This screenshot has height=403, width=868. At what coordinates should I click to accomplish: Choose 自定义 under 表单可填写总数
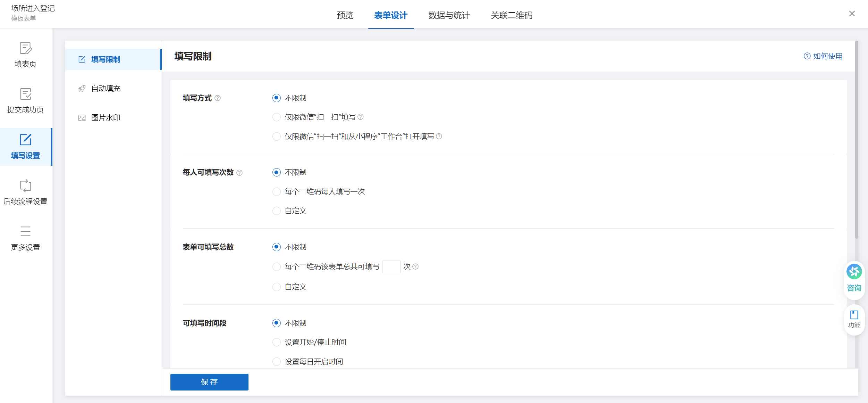277,287
